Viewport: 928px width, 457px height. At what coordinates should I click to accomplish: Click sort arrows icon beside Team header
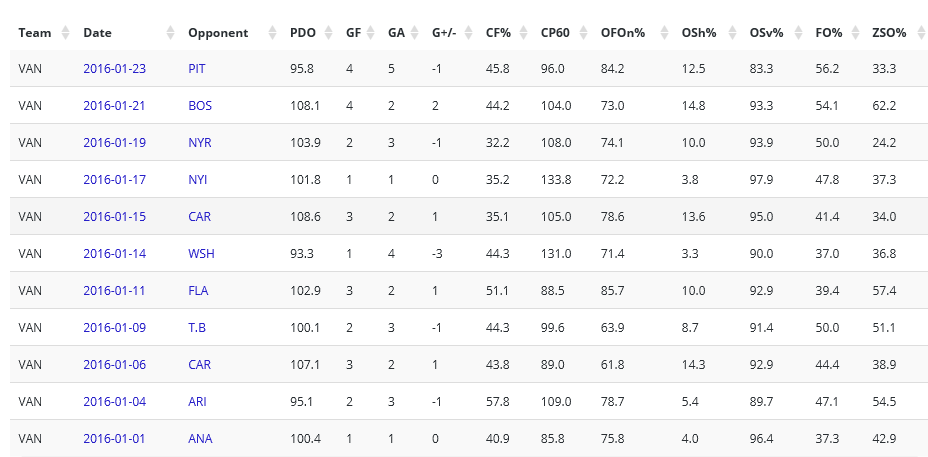pos(66,33)
